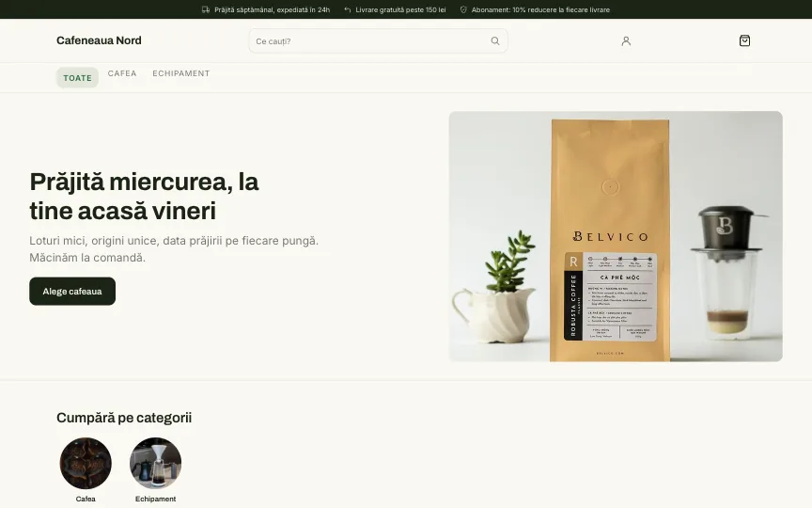Open the Echipament category thumbnail
812x508 pixels.
pyautogui.click(x=155, y=463)
